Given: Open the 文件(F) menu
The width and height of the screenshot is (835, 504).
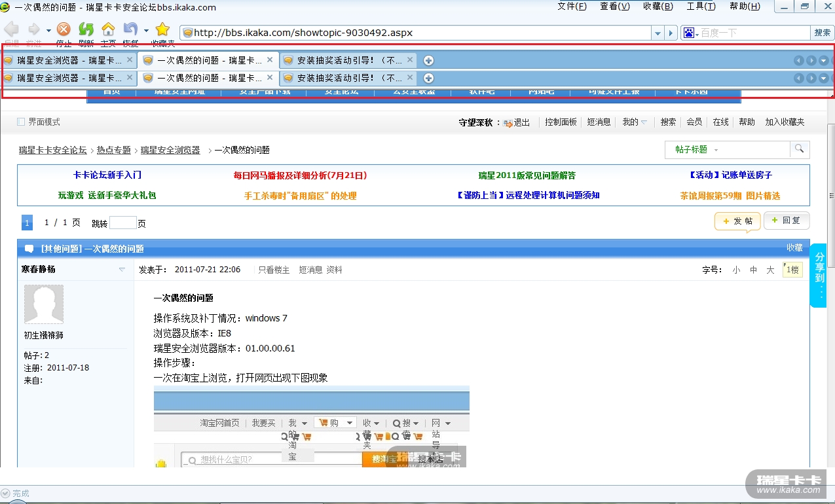Looking at the screenshot, I should [572, 7].
